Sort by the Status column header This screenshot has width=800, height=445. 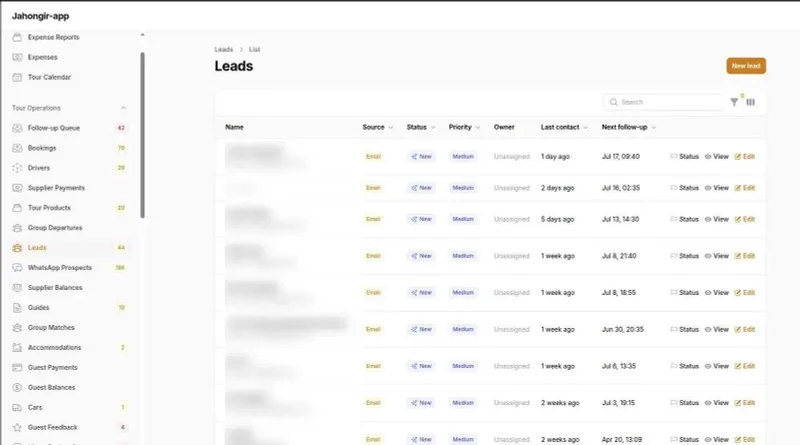(421, 127)
